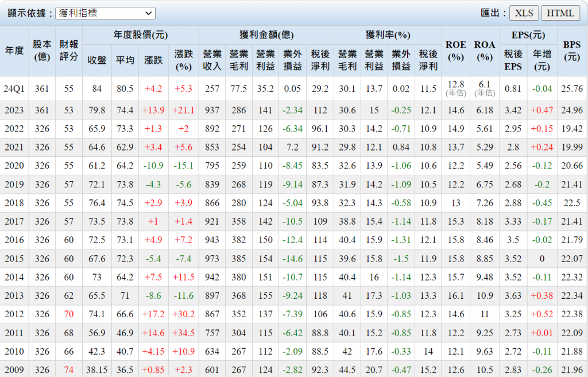Click the 稅後EPS column header

pyautogui.click(x=513, y=60)
